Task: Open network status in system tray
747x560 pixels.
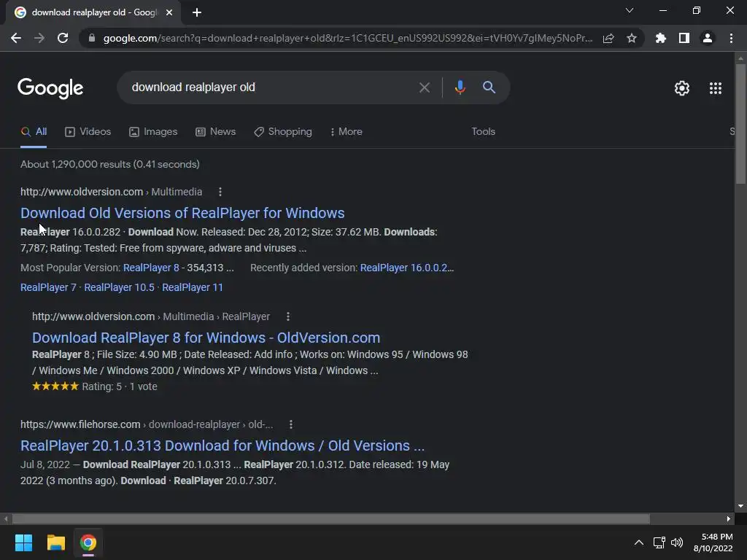Action: pyautogui.click(x=659, y=542)
